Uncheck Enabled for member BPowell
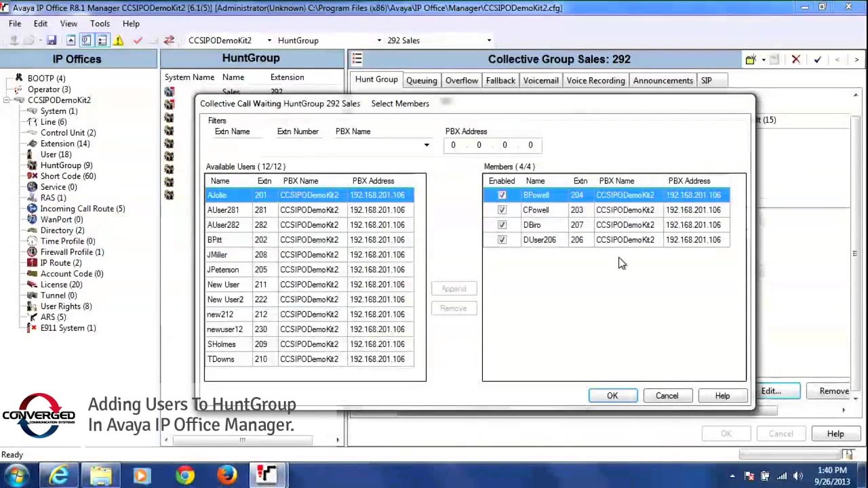The image size is (868, 488). point(502,195)
